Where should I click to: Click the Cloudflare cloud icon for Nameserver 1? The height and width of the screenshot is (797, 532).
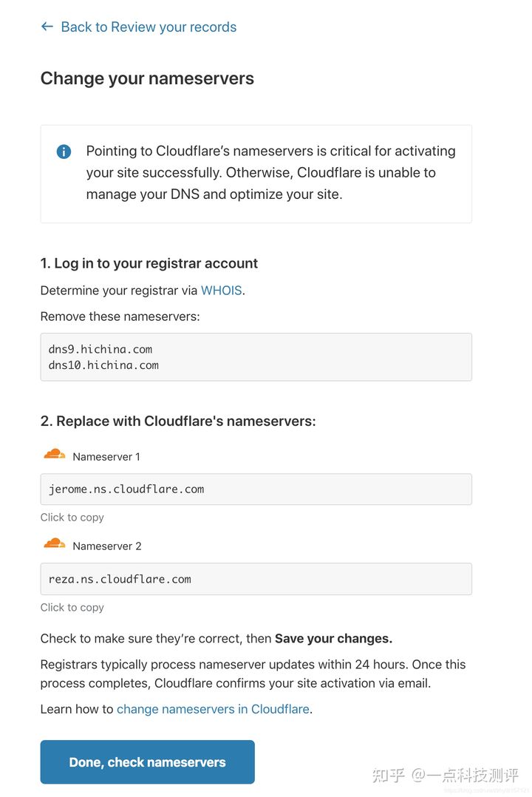[x=55, y=454]
